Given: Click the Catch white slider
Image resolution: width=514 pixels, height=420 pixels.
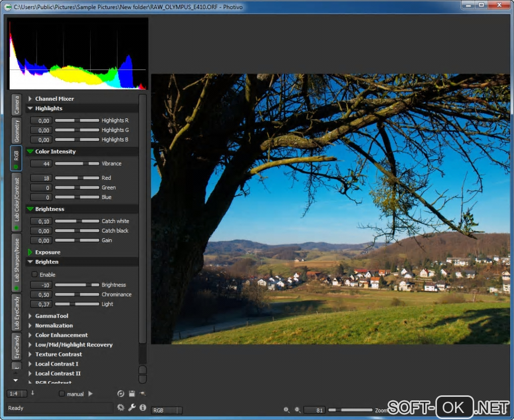Looking at the screenshot, I should (x=77, y=221).
